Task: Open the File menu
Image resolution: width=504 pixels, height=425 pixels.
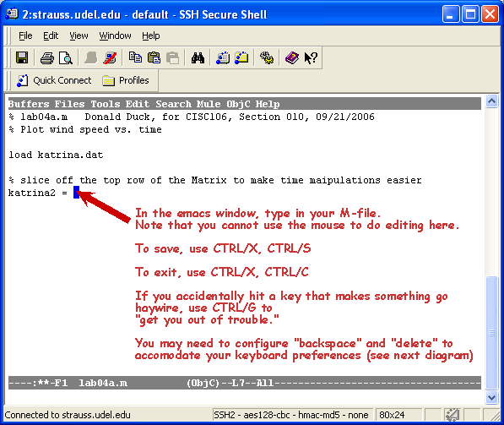Action: (x=25, y=35)
